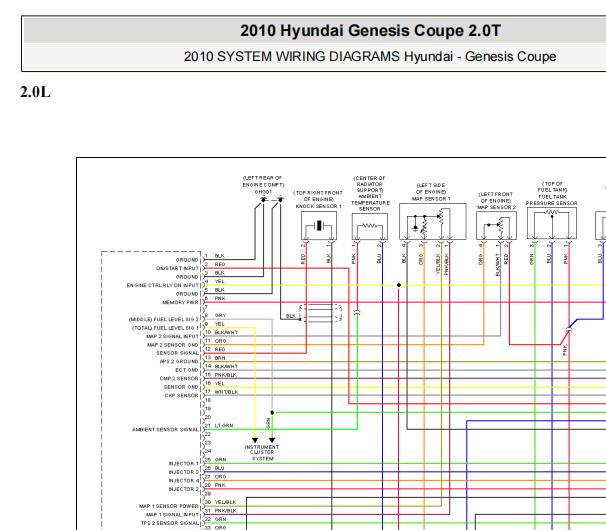The image size is (606, 530).
Task: Click the 'MAP SENSOR 1' label text
Action: 431,199
